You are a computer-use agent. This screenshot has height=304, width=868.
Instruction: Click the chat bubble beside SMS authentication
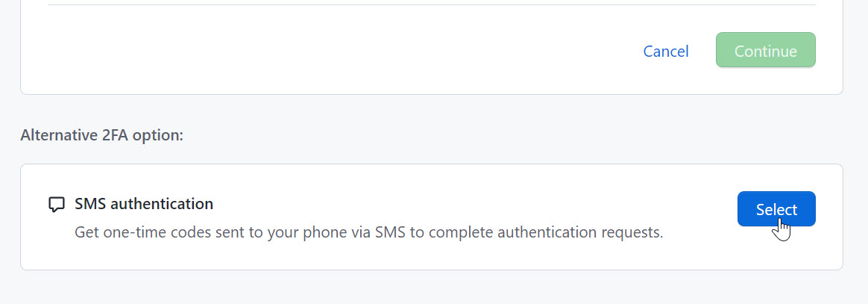(x=56, y=204)
